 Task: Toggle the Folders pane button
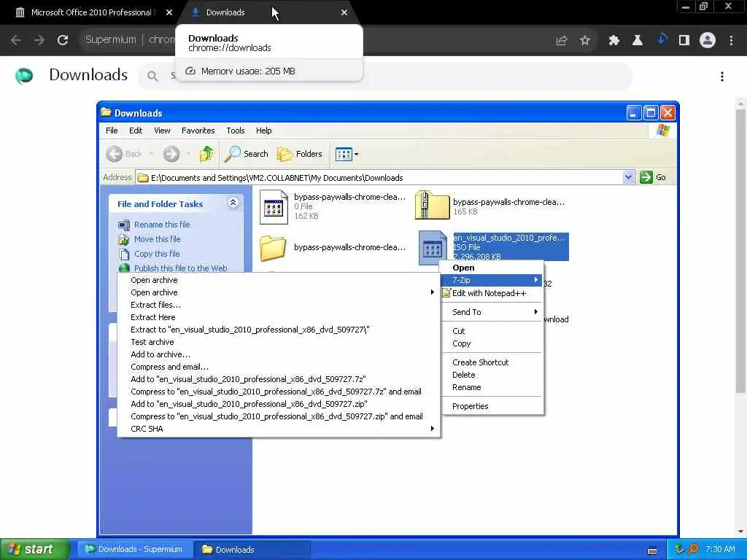point(300,154)
